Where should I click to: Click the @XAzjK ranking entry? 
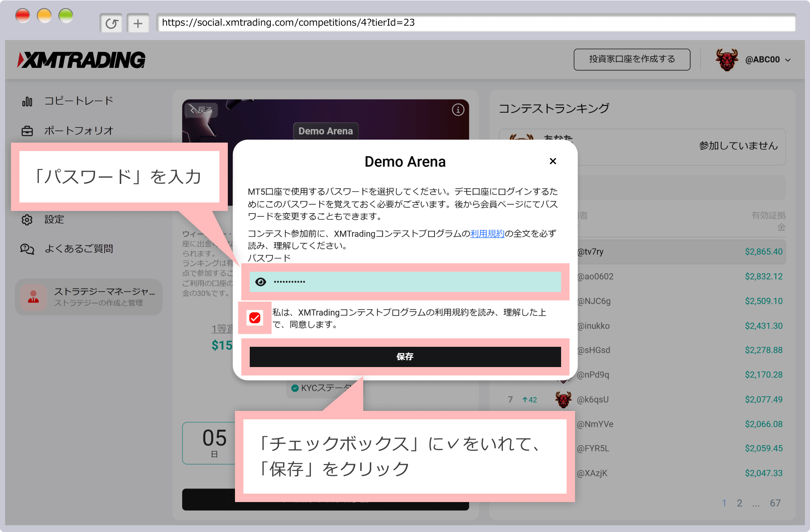point(592,473)
